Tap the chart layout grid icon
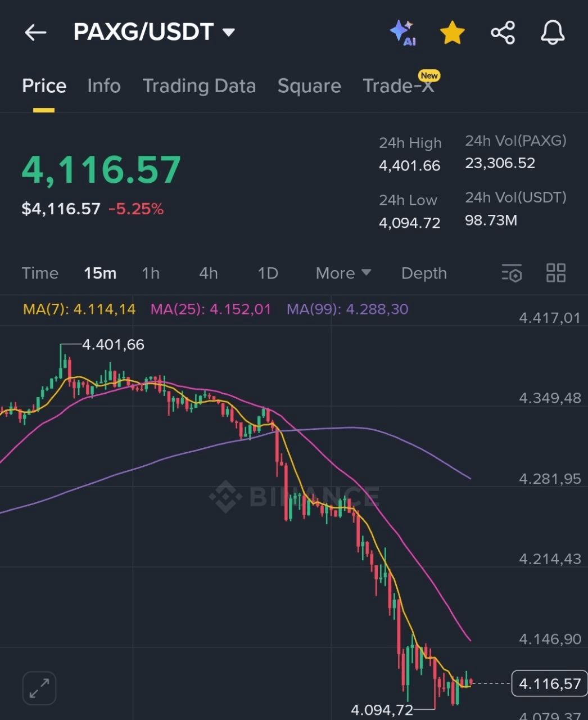588x720 pixels. click(x=556, y=273)
